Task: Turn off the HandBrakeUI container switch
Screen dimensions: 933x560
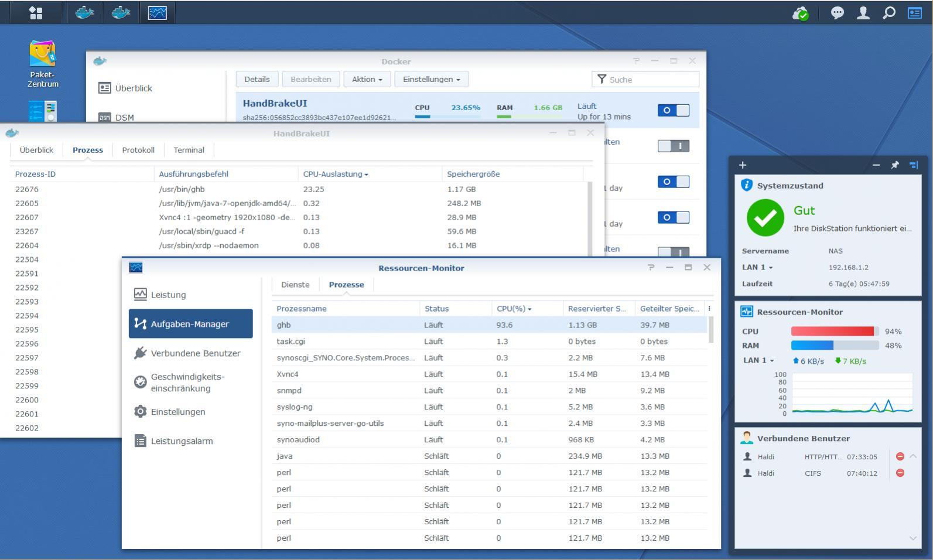Action: pos(674,110)
